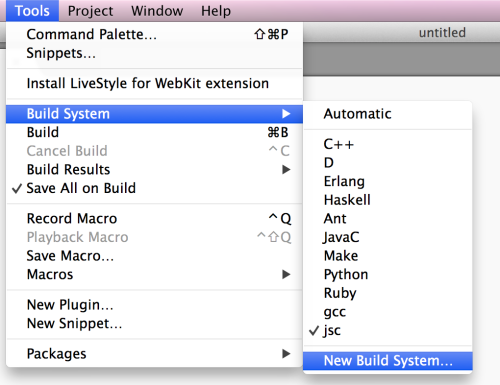Select Install LiveStyle for WebKit extension

[154, 83]
